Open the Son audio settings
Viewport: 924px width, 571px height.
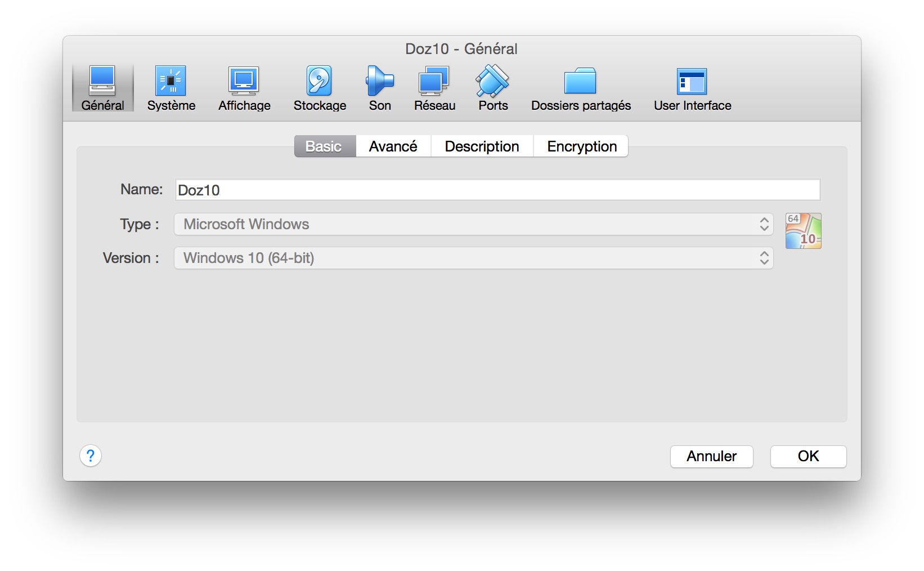click(x=380, y=88)
